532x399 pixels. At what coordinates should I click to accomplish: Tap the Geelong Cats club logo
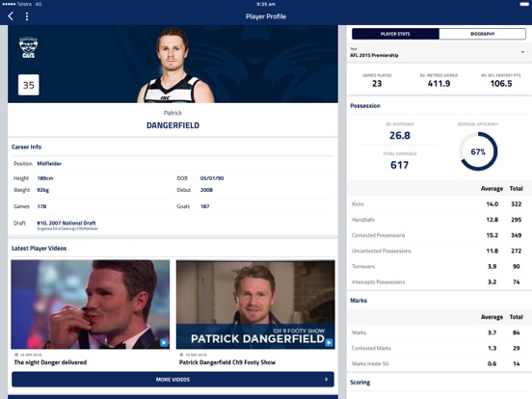click(x=28, y=47)
